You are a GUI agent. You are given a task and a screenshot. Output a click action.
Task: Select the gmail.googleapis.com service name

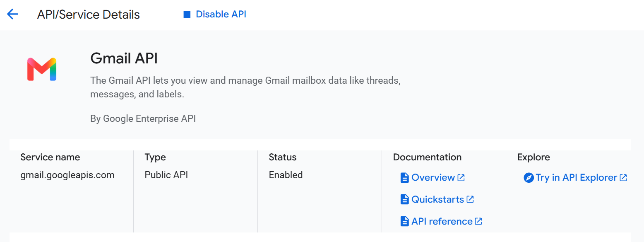67,175
